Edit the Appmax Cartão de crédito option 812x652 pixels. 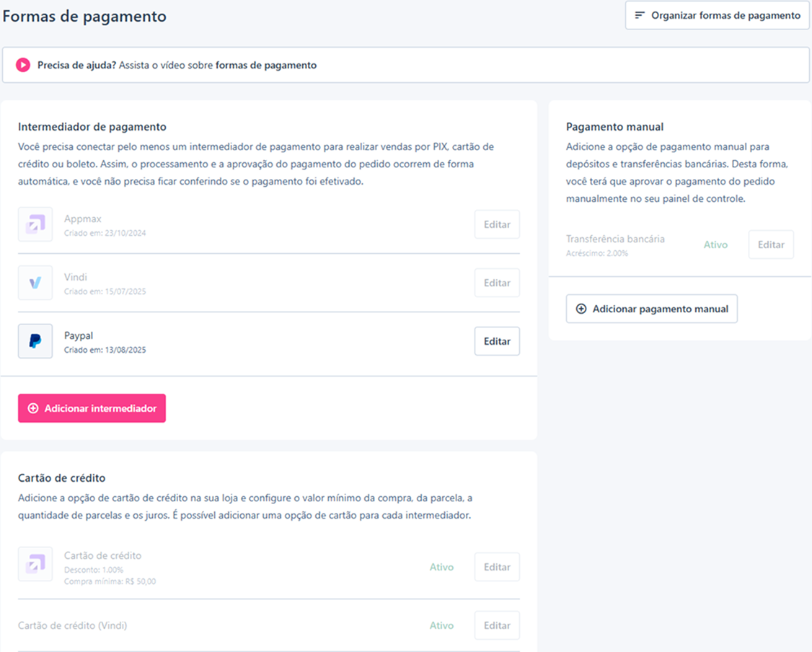497,567
